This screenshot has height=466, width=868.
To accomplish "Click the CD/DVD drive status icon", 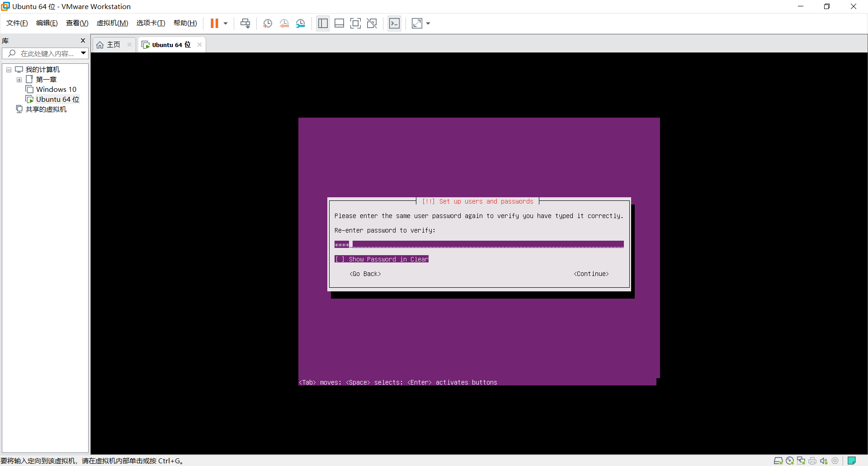I will click(790, 461).
